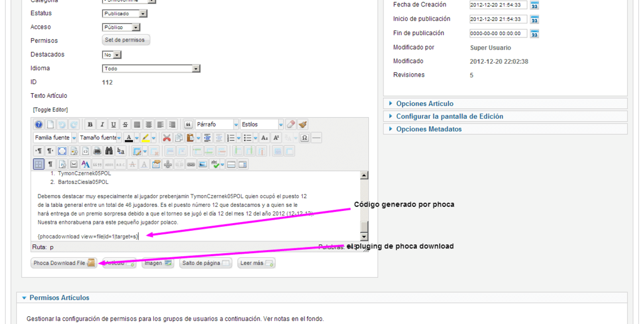The height and width of the screenshot is (324, 644).
Task: Paste using the clipboard icon
Action: [190, 138]
